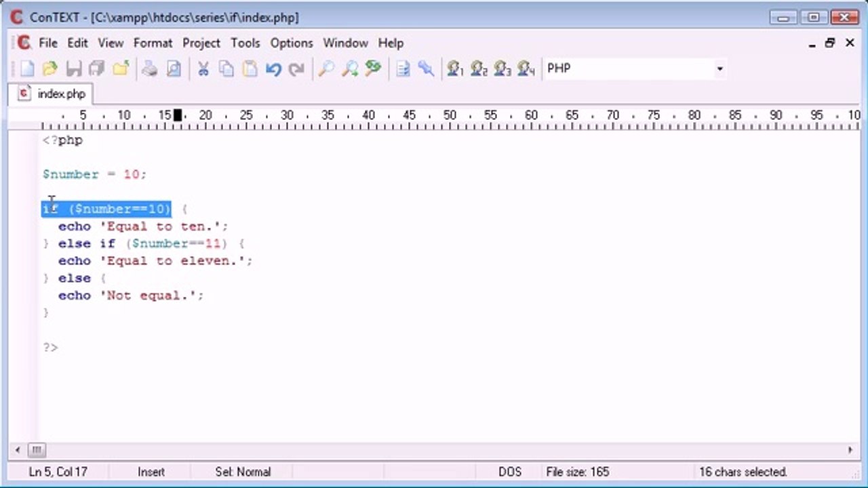Cut selection with scissors icon

click(203, 68)
